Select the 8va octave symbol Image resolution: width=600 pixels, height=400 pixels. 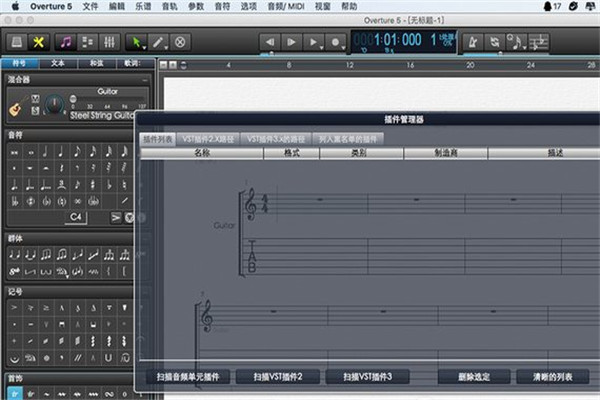click(x=15, y=271)
